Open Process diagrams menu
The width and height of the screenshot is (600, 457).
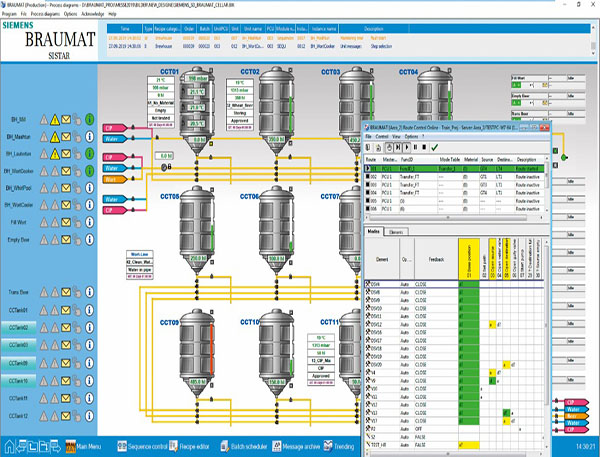(45, 14)
